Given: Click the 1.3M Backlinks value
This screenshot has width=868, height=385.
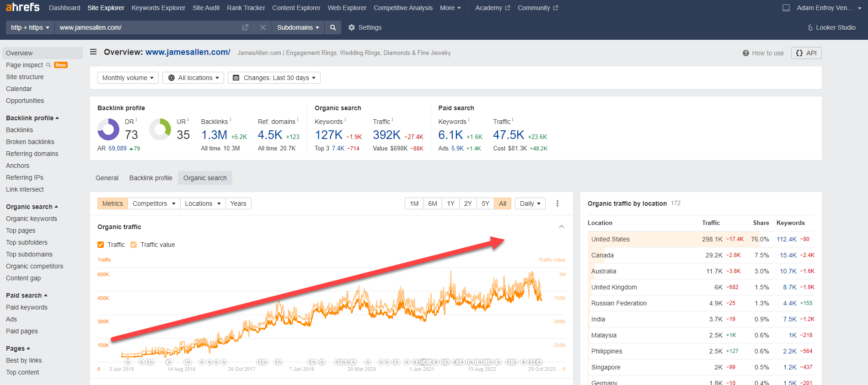Looking at the screenshot, I should coord(214,135).
